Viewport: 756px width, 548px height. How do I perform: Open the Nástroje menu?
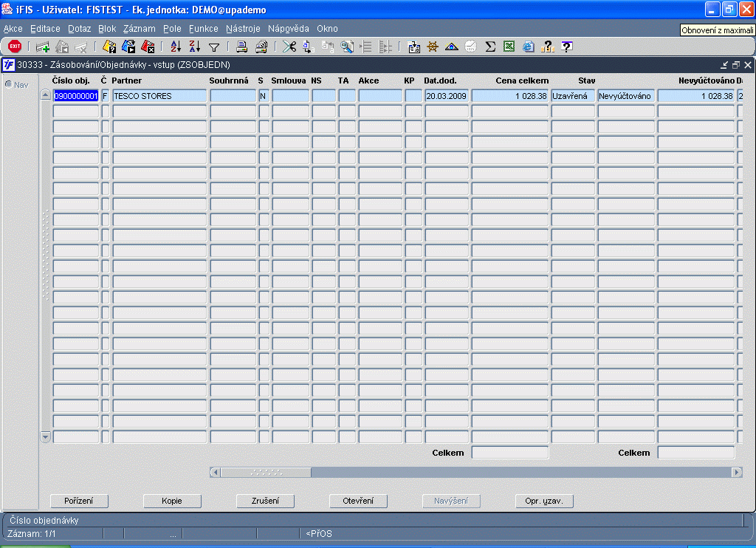click(243, 29)
